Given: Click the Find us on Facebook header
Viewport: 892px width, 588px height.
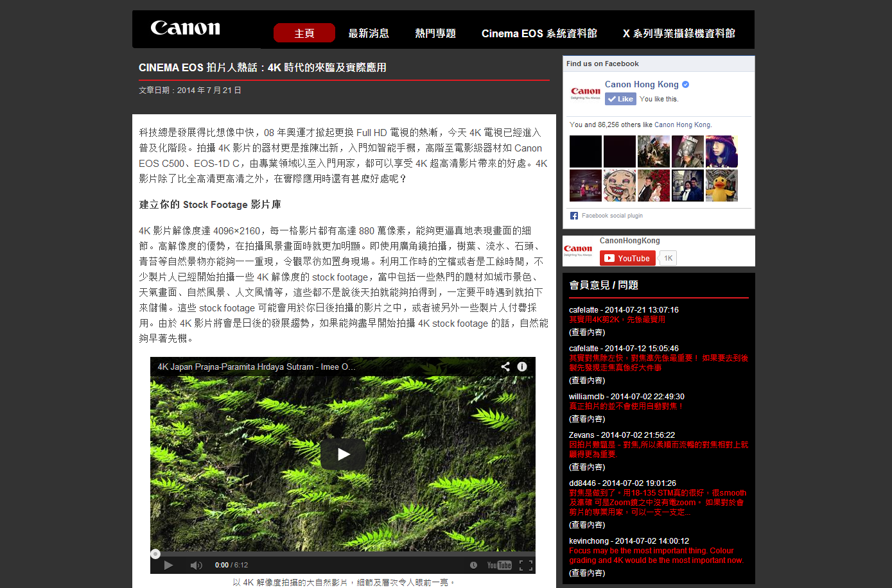Looking at the screenshot, I should (x=602, y=64).
